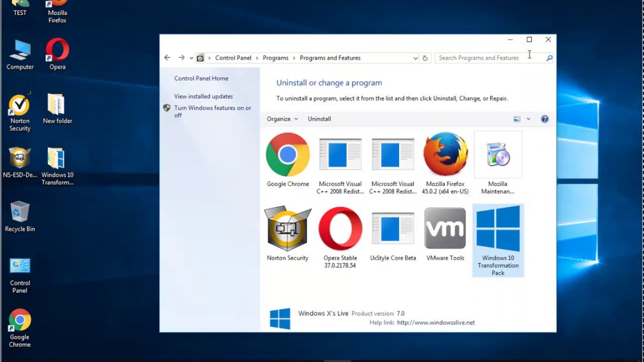The image size is (644, 362).
Task: Open Control Panel desktop shortcut
Action: tap(20, 275)
